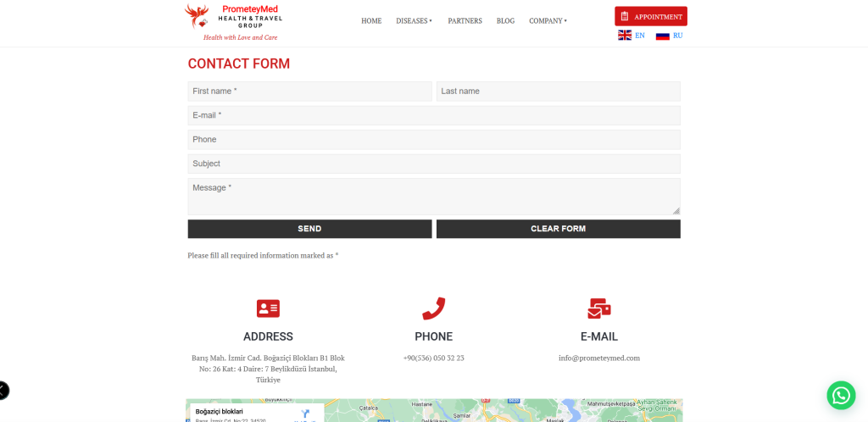
Task: Click the black circle icon at left edge
Action: click(3, 390)
